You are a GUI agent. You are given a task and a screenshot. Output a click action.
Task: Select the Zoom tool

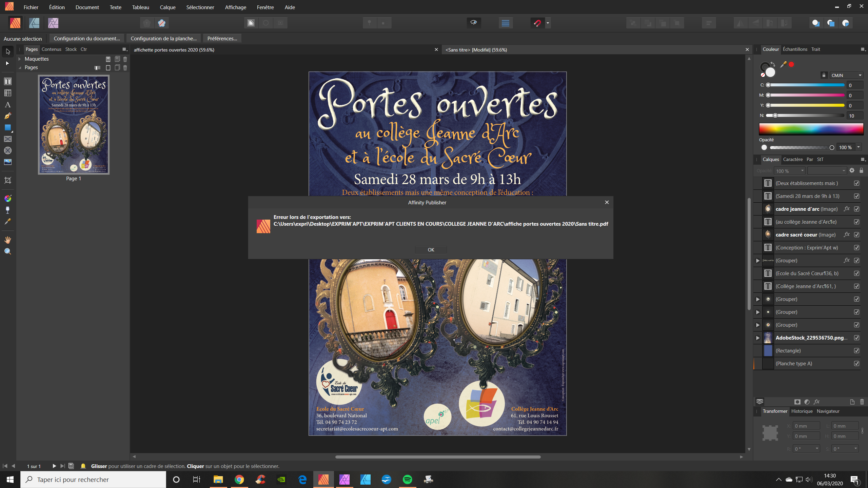pyautogui.click(x=7, y=251)
